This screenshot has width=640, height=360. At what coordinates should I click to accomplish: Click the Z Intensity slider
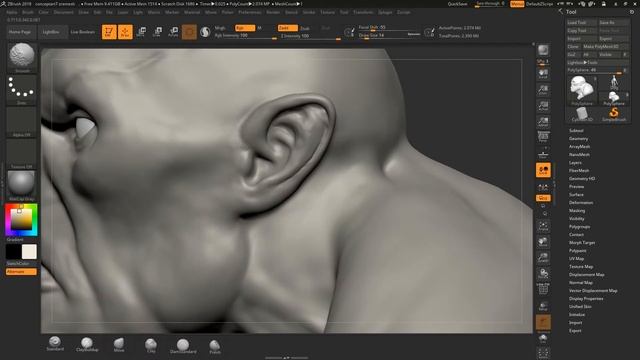[x=310, y=36]
